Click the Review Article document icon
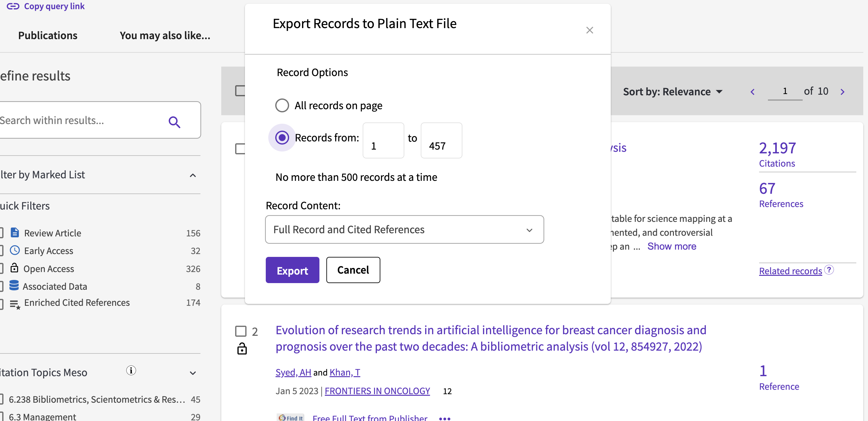The width and height of the screenshot is (868, 421). click(14, 232)
